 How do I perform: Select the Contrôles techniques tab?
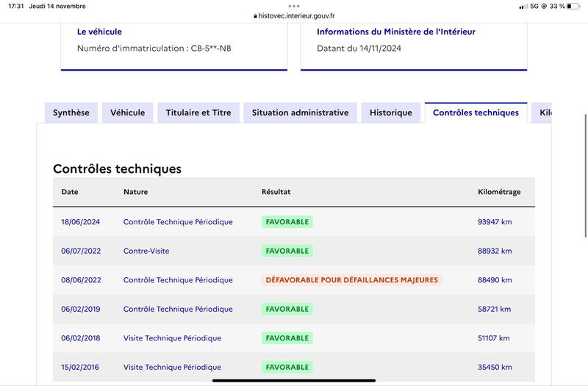coord(476,112)
